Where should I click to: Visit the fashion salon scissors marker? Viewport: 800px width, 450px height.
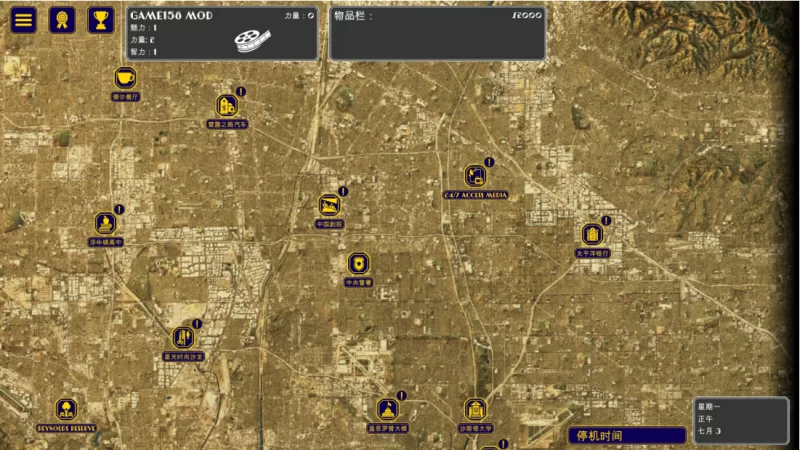point(183,338)
